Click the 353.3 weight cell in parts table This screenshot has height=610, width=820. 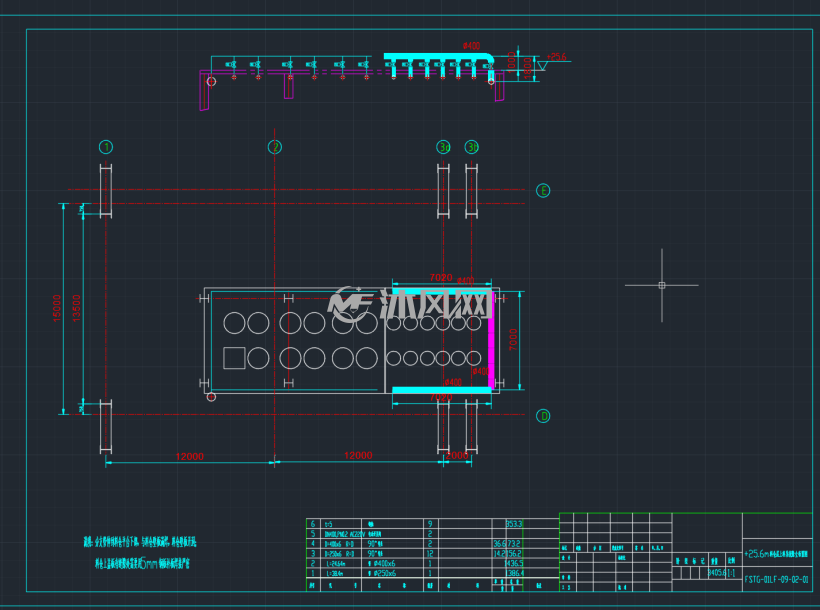click(x=514, y=524)
